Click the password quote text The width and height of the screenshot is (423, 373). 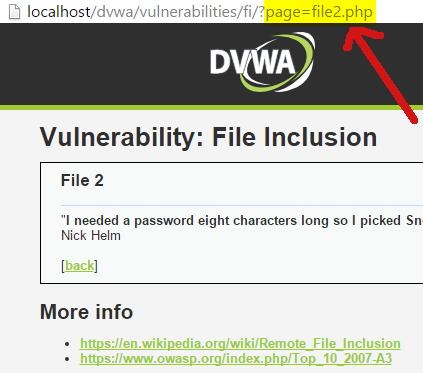242,221
